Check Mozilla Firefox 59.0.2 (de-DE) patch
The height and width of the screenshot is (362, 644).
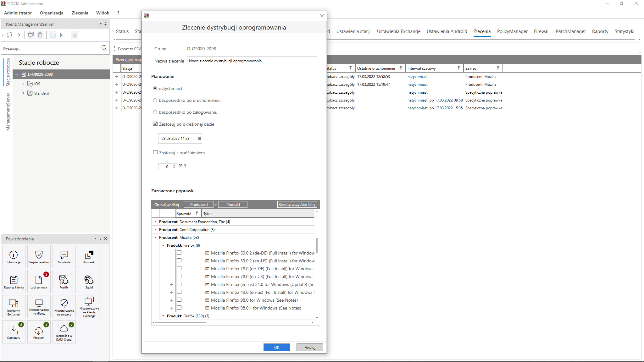pyautogui.click(x=179, y=253)
